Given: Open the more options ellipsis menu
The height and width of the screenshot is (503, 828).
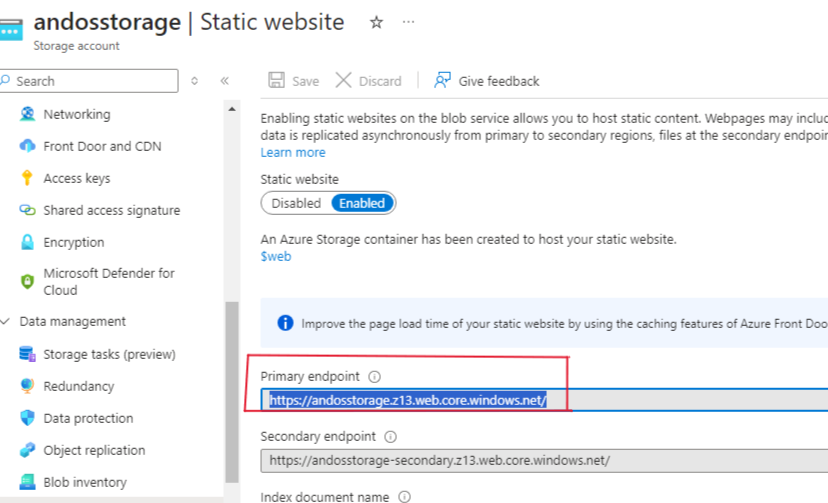Looking at the screenshot, I should coord(408,22).
